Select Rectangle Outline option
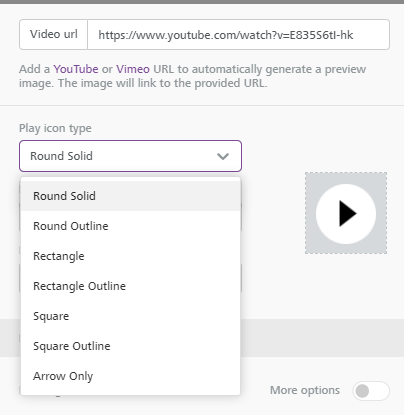 click(130, 286)
